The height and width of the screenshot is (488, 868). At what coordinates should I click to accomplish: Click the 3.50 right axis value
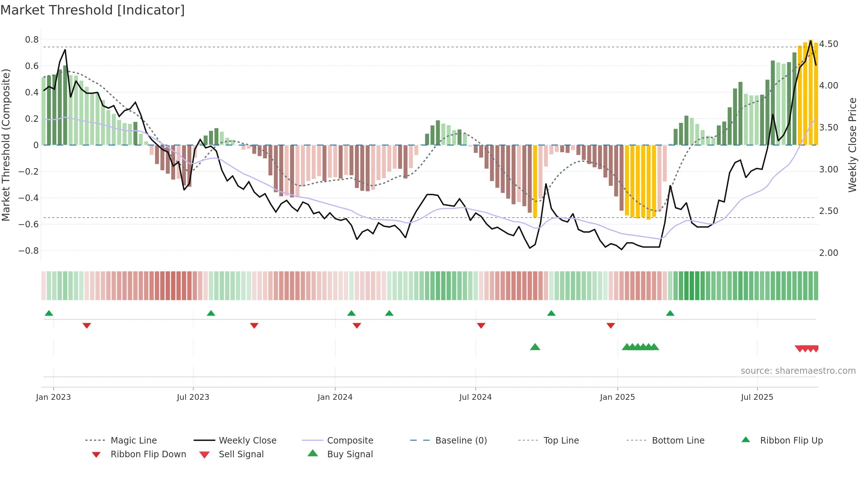(x=829, y=127)
